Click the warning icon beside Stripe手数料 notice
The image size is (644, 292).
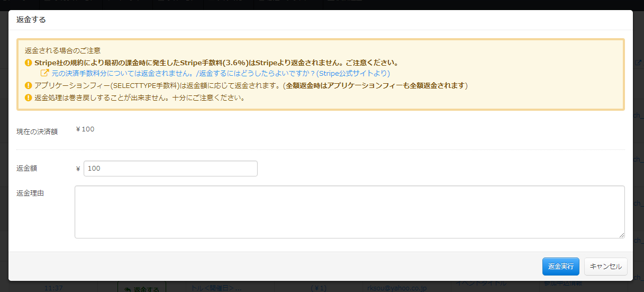(29, 63)
